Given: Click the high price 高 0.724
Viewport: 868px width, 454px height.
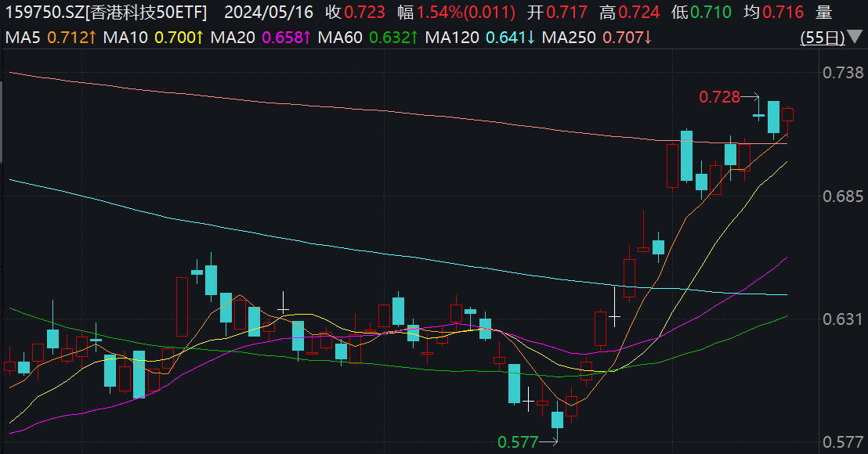Looking at the screenshot, I should (x=629, y=13).
